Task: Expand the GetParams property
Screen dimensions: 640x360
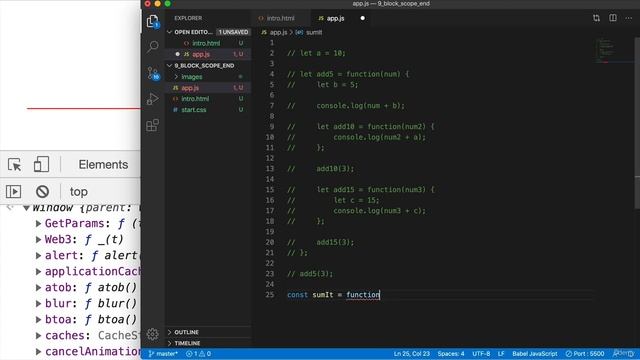Action: tap(38, 223)
